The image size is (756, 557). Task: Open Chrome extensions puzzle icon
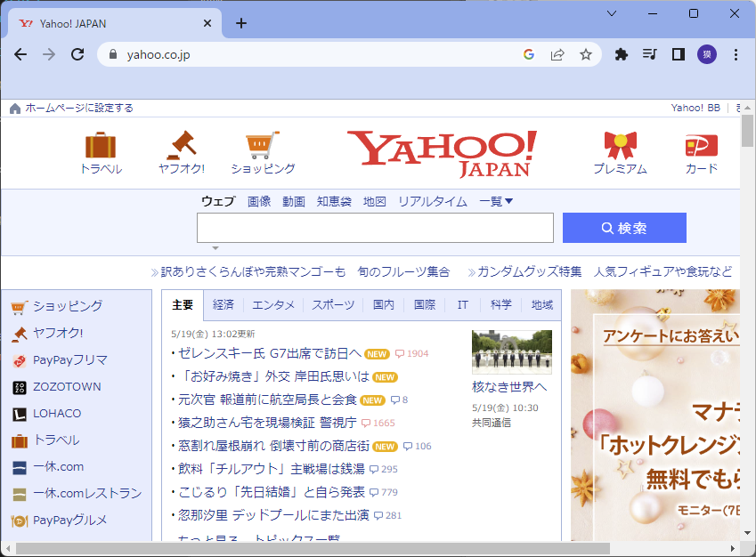pos(622,54)
